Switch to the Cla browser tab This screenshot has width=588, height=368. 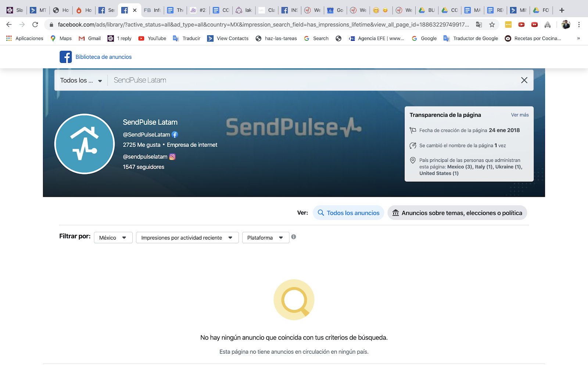[x=266, y=10]
